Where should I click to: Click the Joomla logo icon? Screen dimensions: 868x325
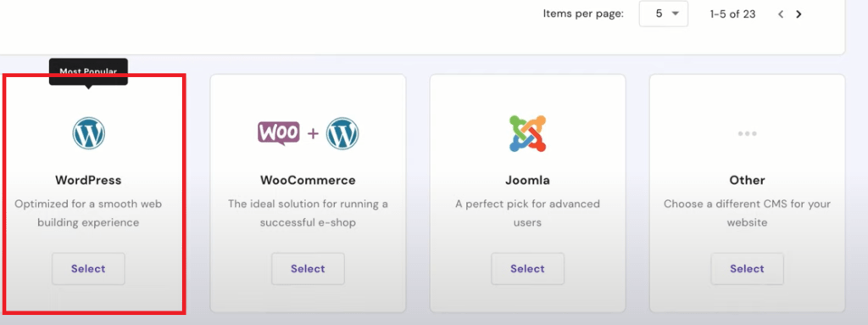[x=527, y=133]
